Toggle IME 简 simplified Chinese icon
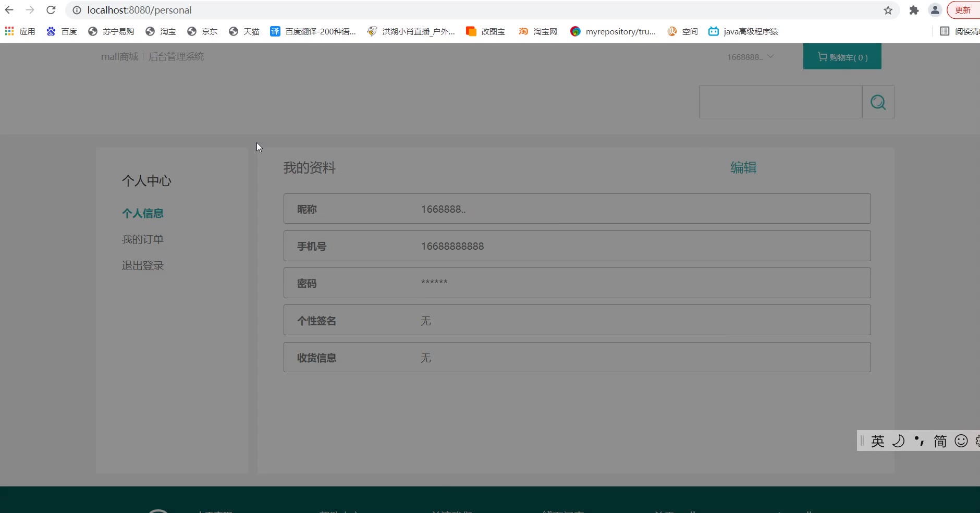 click(x=940, y=441)
